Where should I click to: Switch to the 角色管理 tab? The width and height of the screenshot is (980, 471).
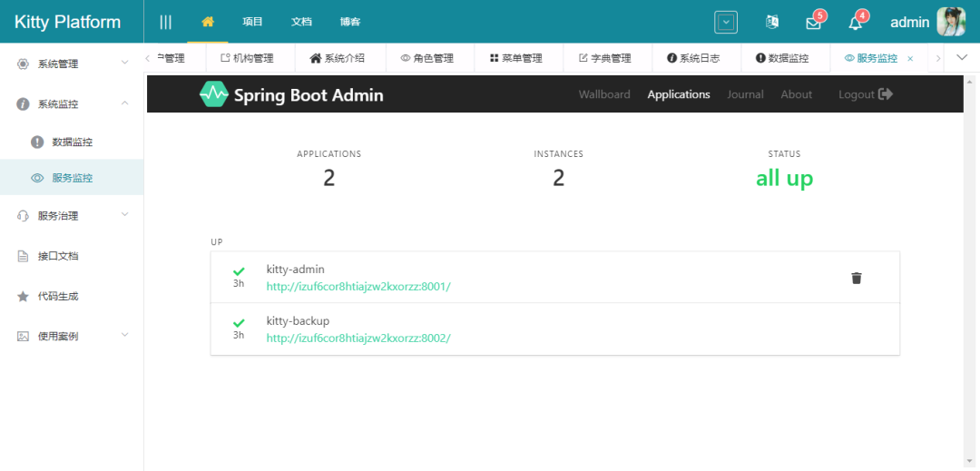429,58
